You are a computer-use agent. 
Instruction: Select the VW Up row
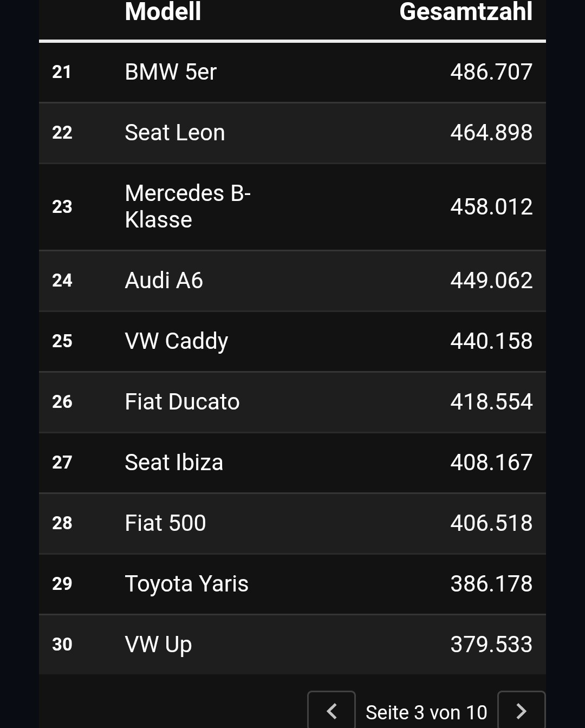(292, 645)
